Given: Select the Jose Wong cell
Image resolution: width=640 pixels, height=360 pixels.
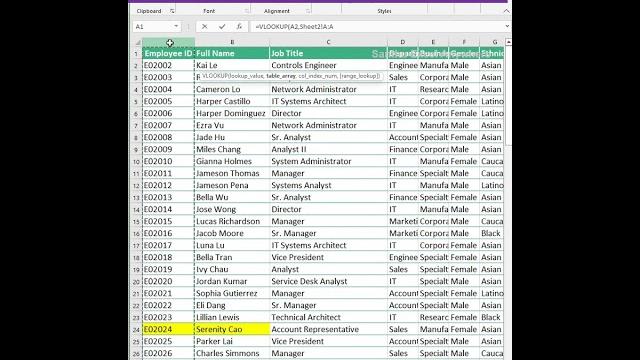Looking at the screenshot, I should click(232, 209).
